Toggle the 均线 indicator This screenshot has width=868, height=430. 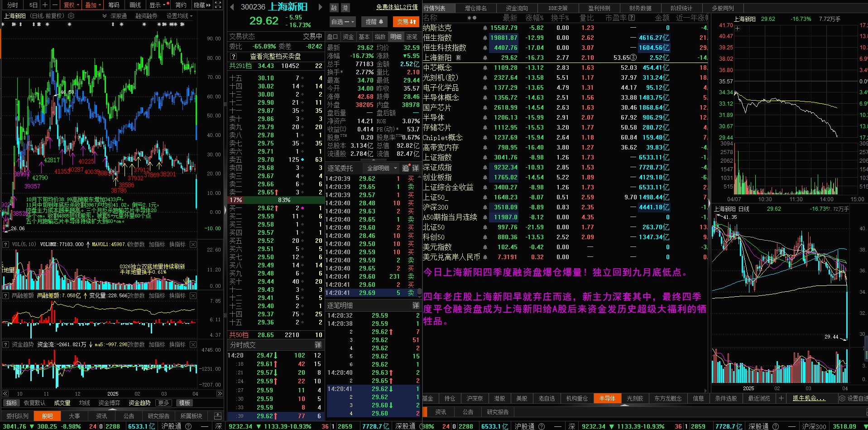[x=85, y=403]
